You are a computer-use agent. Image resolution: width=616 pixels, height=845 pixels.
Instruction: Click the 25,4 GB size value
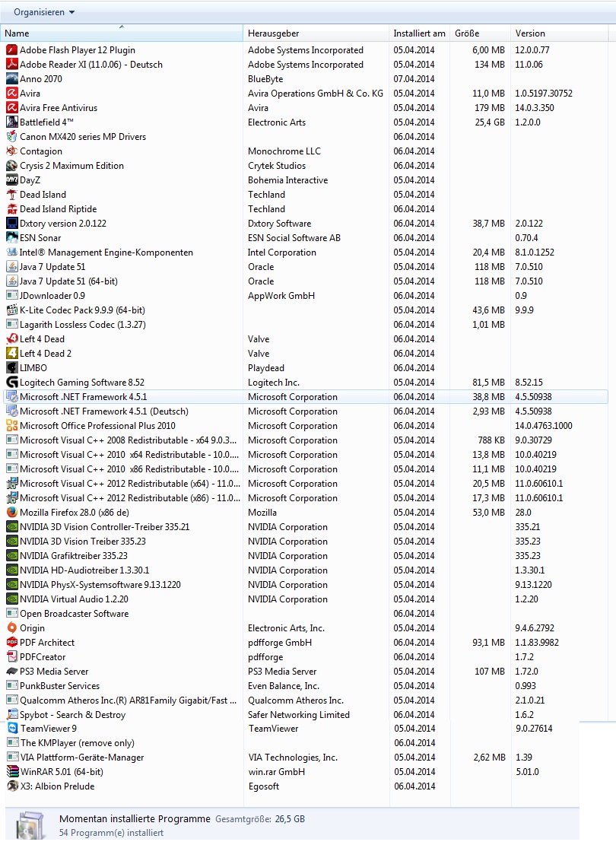[x=489, y=122]
